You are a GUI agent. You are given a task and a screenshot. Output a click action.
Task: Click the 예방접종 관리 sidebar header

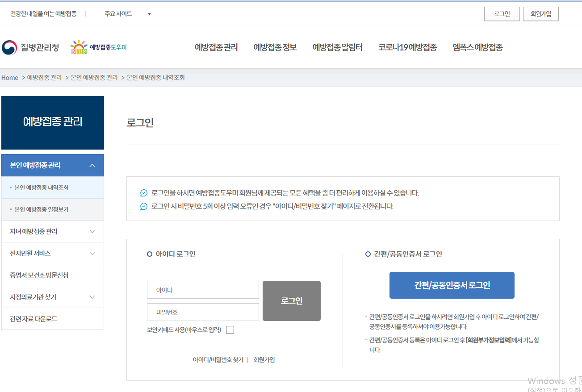53,122
